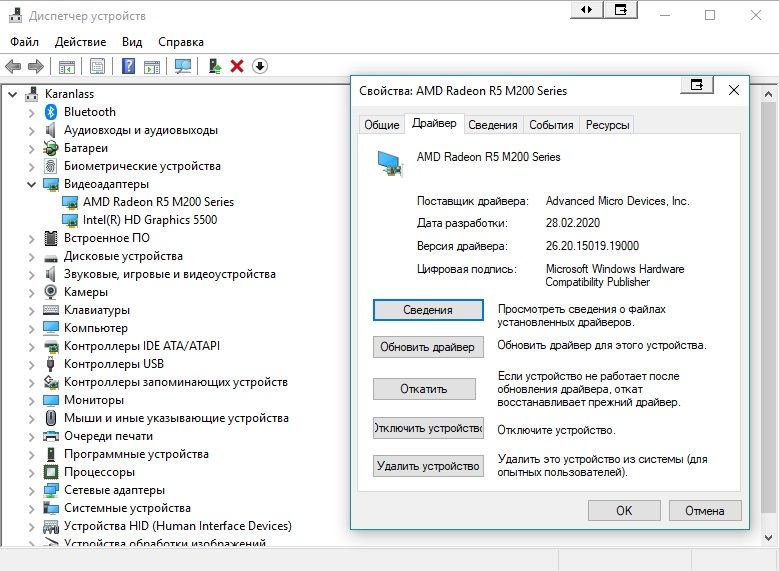Switch to the Ресурсы tab
Image resolution: width=779 pixels, height=571 pixels.
coord(608,125)
